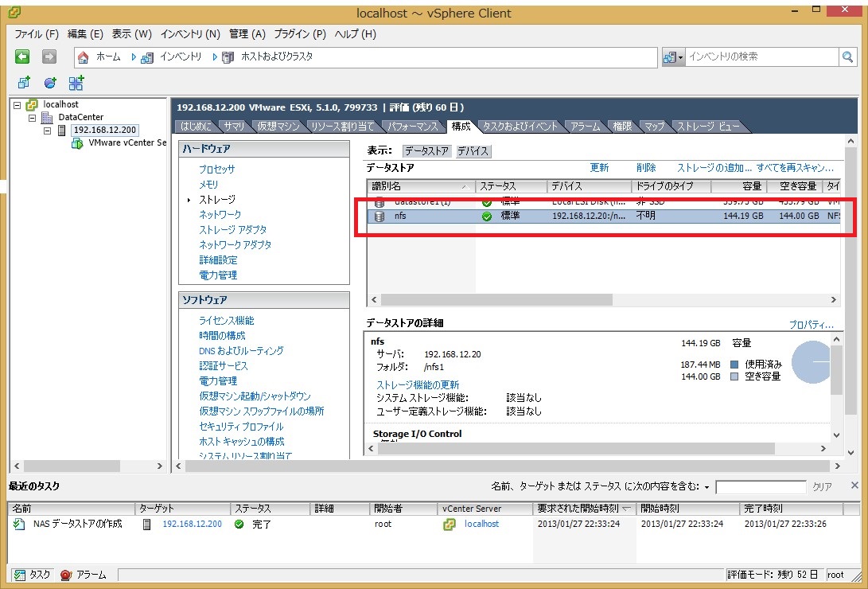Image resolution: width=868 pixels, height=589 pixels.
Task: Click the grey forward navigation arrow
Action: pos(49,57)
